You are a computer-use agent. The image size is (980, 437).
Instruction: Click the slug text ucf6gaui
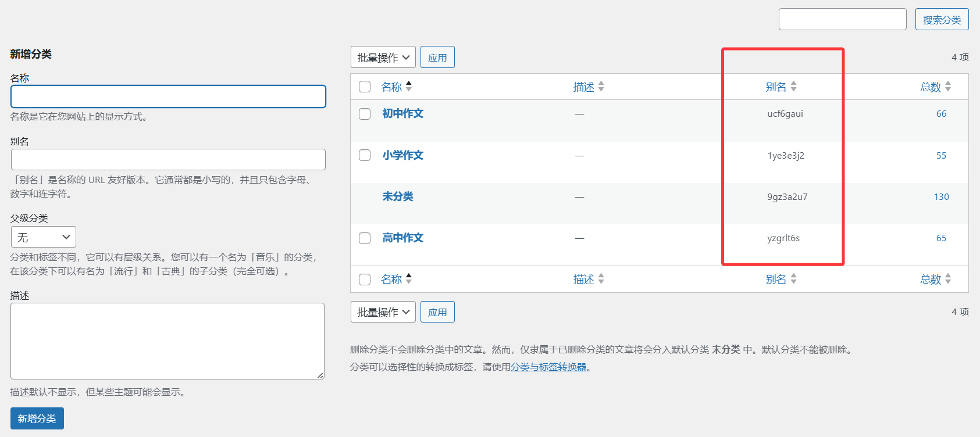pyautogui.click(x=785, y=114)
